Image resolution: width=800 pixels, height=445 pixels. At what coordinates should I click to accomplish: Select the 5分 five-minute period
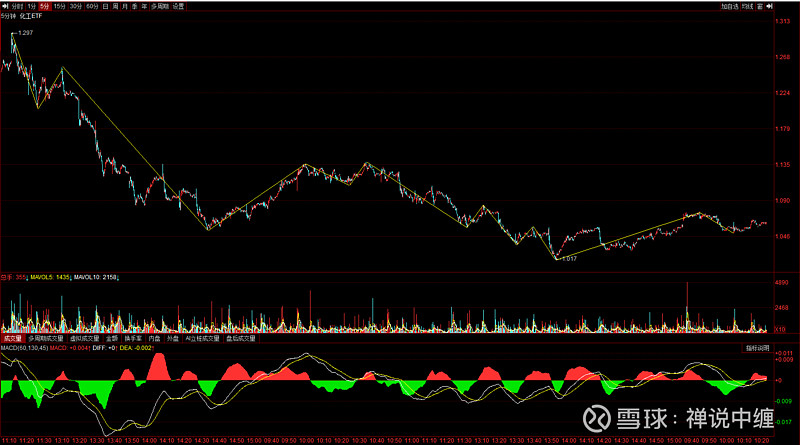pos(45,6)
